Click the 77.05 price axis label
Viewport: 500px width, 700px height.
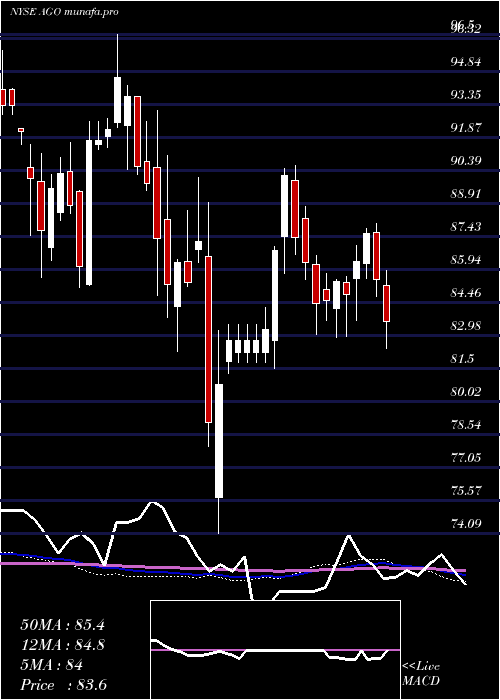(x=466, y=458)
